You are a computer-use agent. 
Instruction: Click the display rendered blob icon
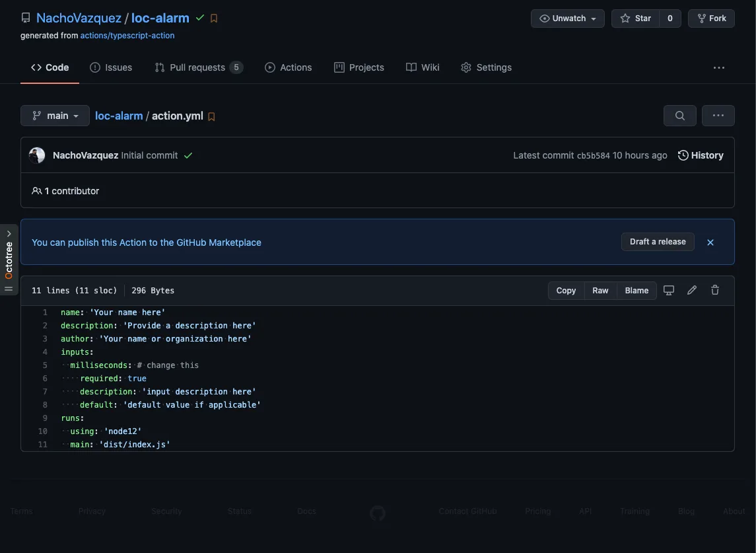pos(668,290)
